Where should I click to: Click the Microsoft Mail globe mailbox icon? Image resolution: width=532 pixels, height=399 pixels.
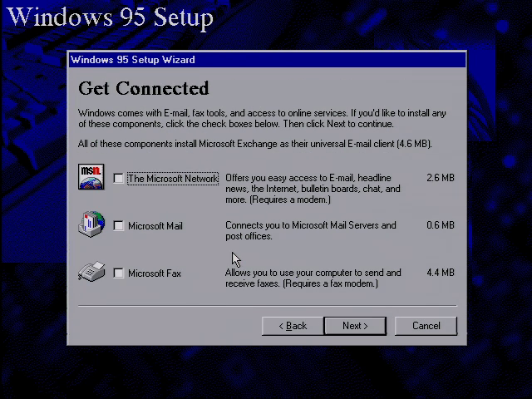91,224
